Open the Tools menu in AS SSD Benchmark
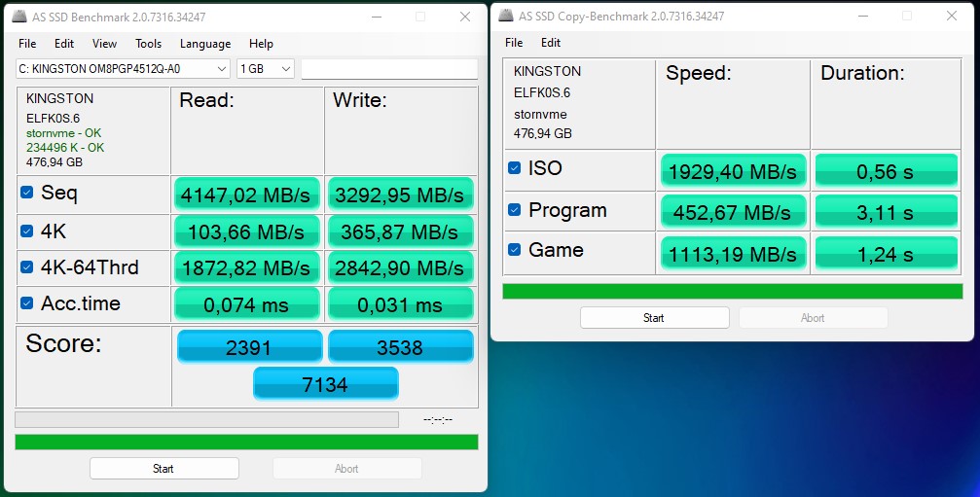Screen dimensions: 980x497 (x=148, y=44)
